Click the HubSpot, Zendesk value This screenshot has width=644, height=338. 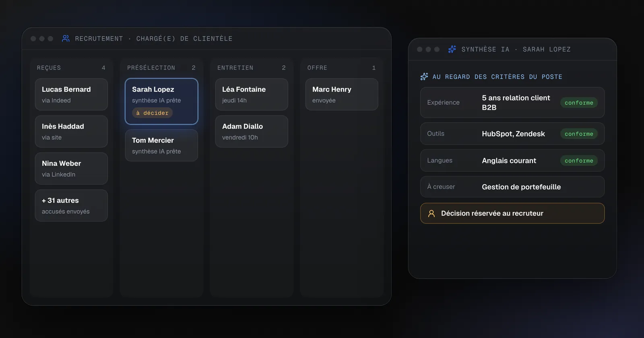click(x=513, y=134)
